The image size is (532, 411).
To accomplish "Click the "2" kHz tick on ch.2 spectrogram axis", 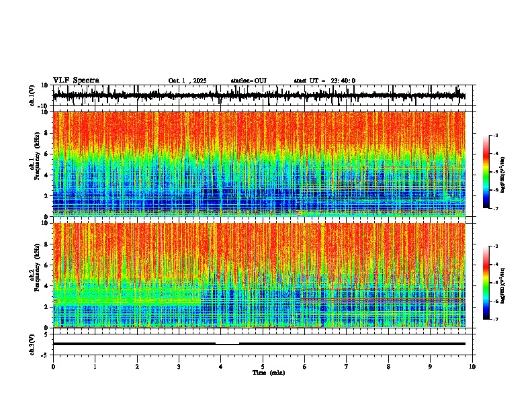I will coord(47,307).
